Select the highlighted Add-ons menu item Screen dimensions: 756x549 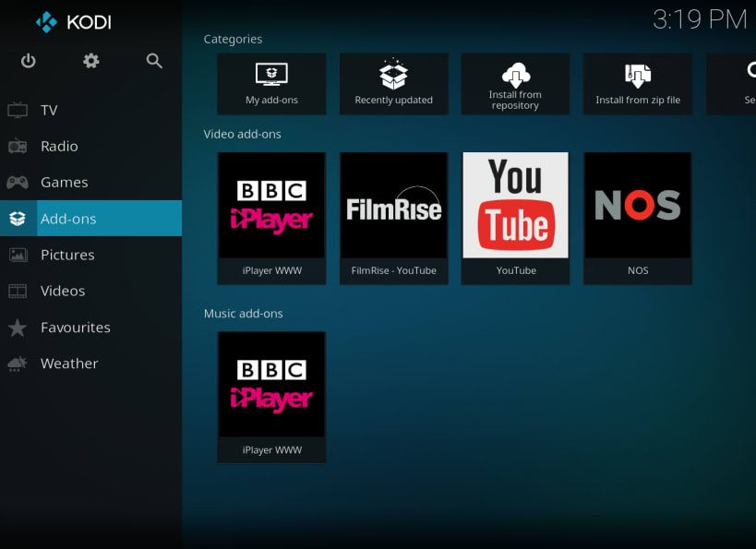pyautogui.click(x=91, y=219)
